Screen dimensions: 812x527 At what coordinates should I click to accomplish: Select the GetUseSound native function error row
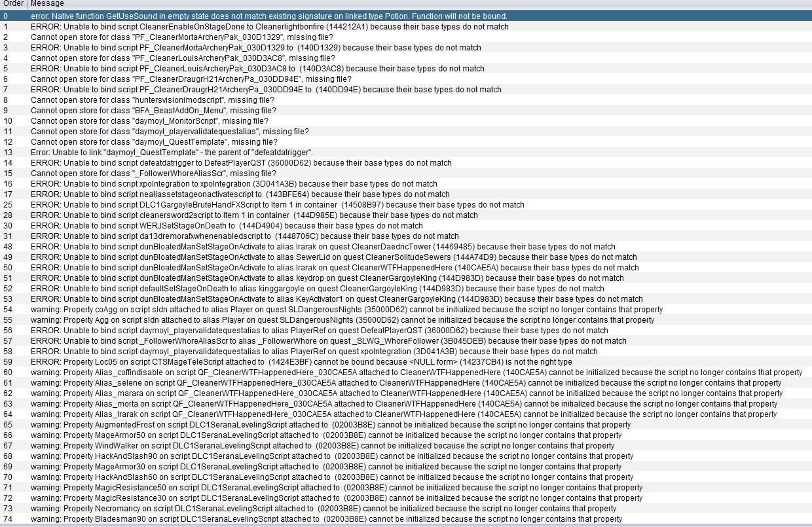click(x=268, y=16)
